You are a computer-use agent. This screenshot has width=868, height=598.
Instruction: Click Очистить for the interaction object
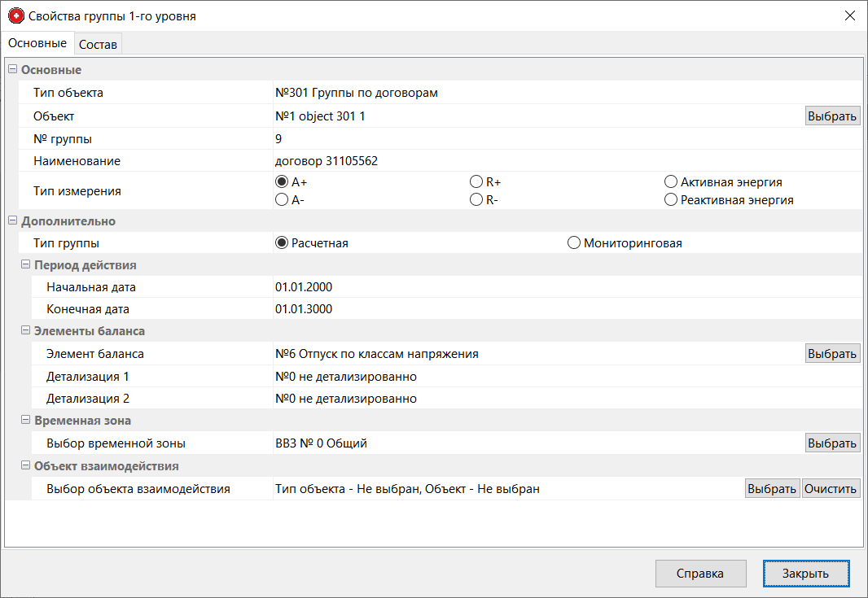(x=831, y=488)
